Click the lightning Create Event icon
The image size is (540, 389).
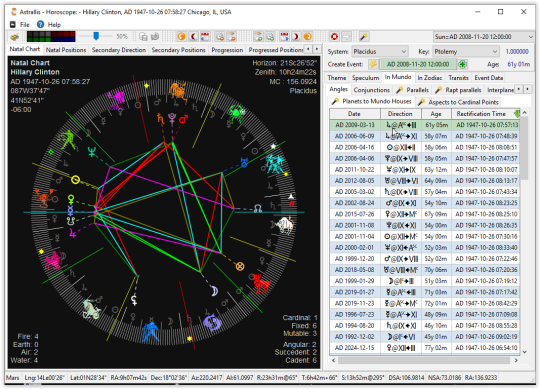pos(373,64)
